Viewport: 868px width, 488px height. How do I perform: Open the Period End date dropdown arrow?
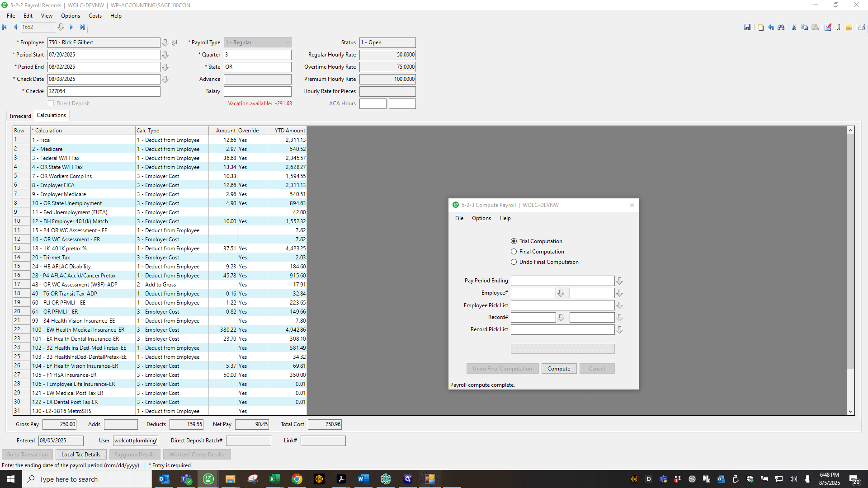[165, 67]
